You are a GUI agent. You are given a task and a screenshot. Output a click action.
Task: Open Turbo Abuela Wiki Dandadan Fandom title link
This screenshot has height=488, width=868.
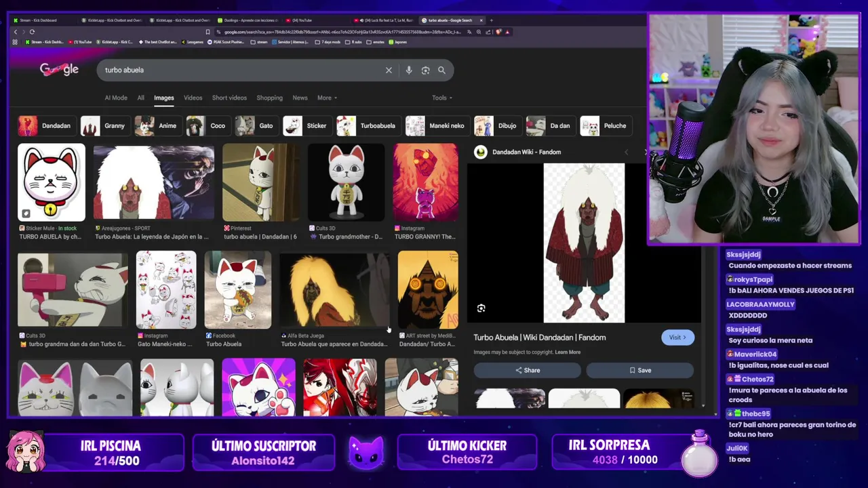pyautogui.click(x=540, y=338)
